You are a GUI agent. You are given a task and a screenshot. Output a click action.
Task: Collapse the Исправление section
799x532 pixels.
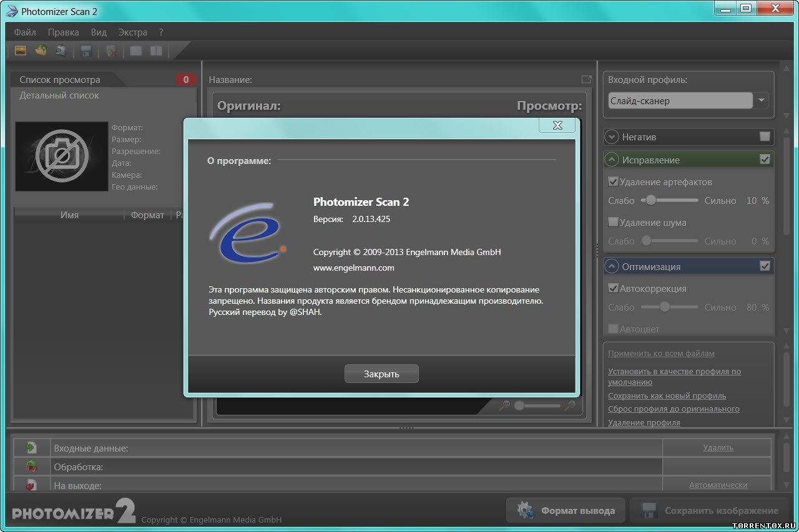point(612,160)
